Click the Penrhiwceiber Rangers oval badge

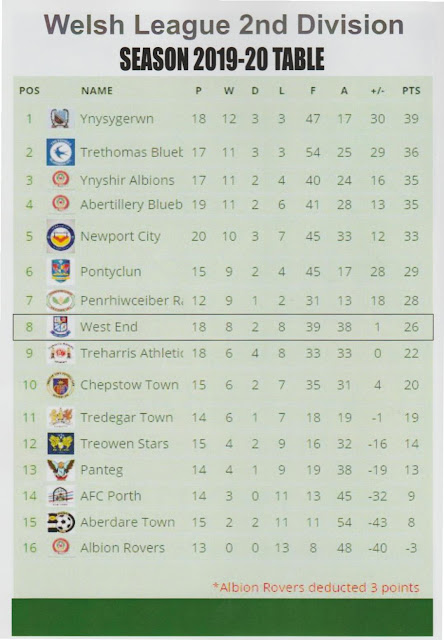(x=60, y=300)
